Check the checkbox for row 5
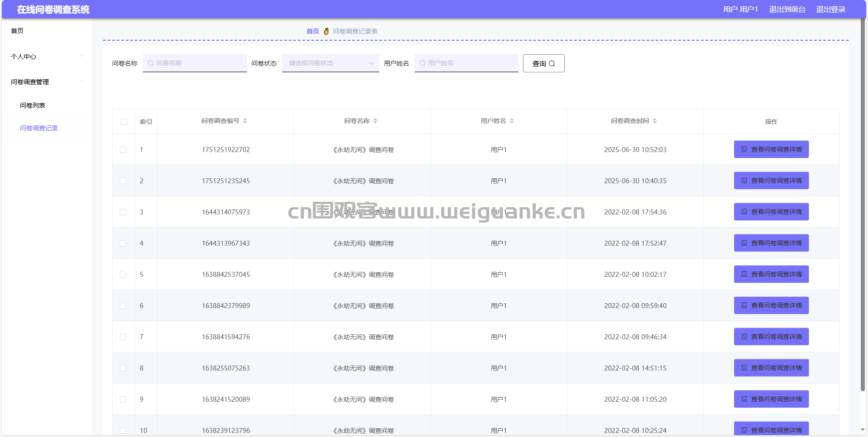Screen dimensions: 868x437 [123, 275]
